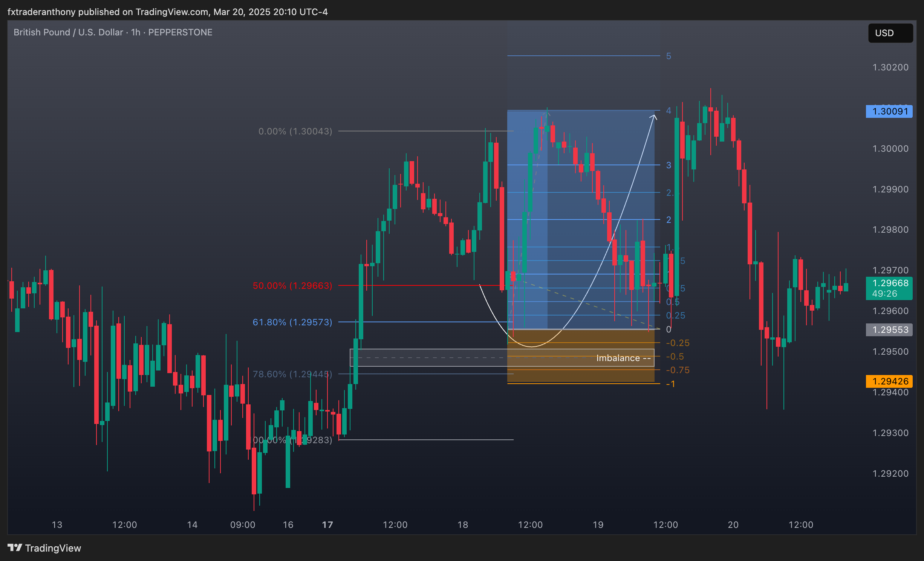
Task: Click the gray 1.29553 price label
Action: [x=889, y=330]
